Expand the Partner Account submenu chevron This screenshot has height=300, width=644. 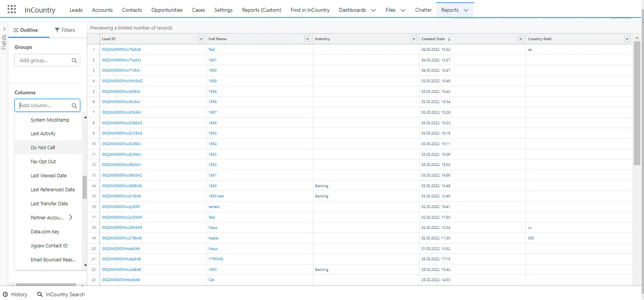pos(71,217)
